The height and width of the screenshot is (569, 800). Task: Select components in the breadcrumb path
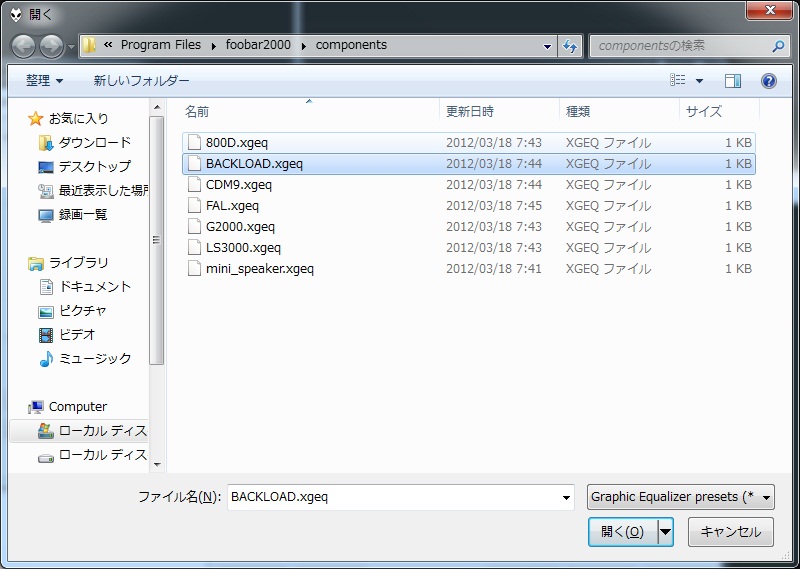tap(351, 45)
